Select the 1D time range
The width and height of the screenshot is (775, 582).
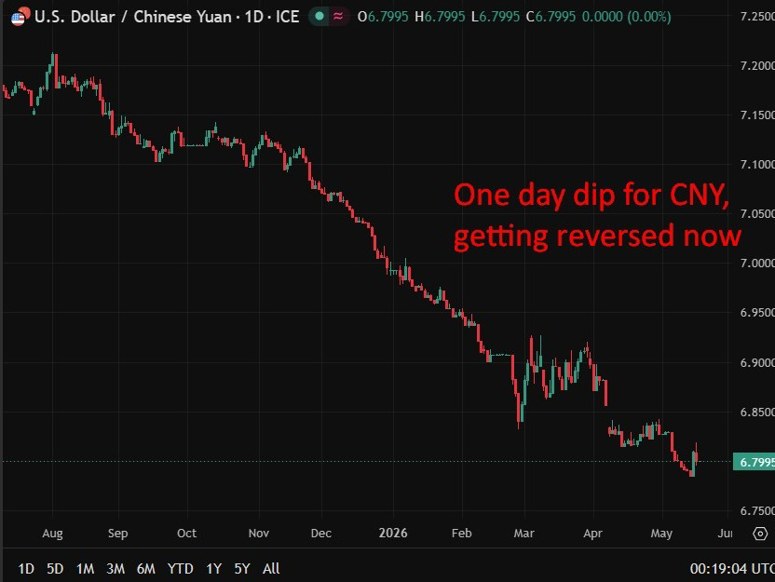(x=26, y=569)
